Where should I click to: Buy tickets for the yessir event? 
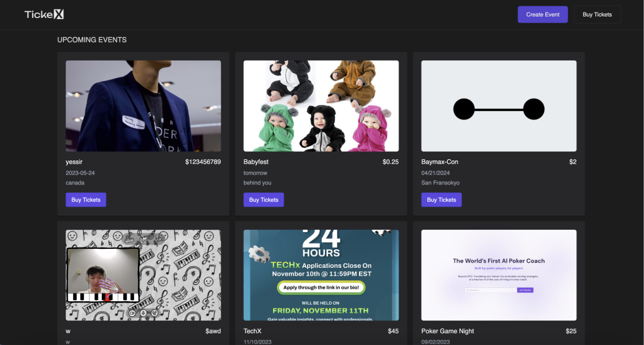pyautogui.click(x=86, y=200)
